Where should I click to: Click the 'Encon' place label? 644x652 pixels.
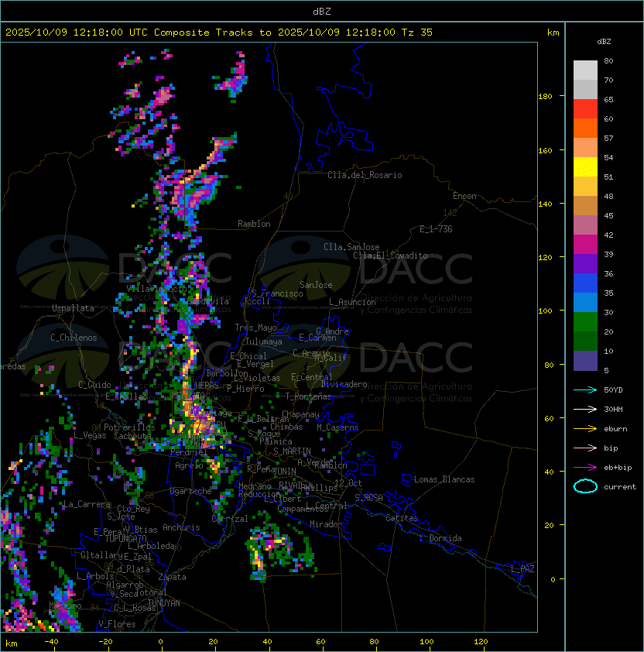click(464, 196)
